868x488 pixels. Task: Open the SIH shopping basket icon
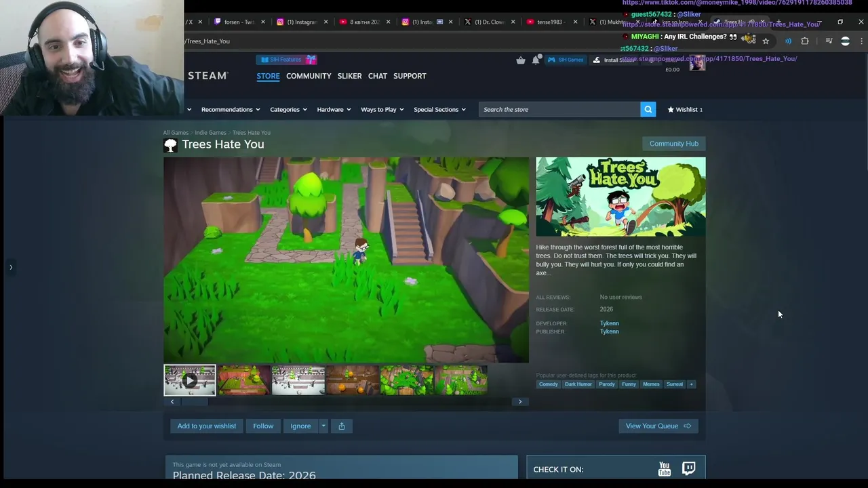pos(520,60)
